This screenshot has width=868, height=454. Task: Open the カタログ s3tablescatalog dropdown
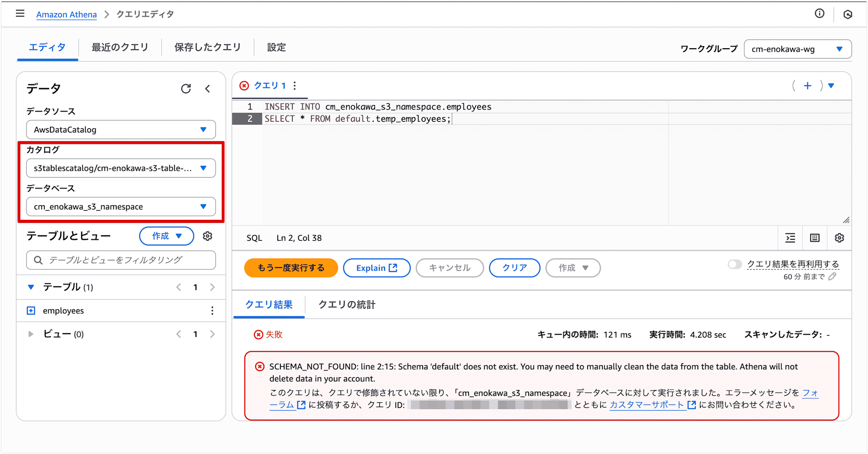pos(121,168)
